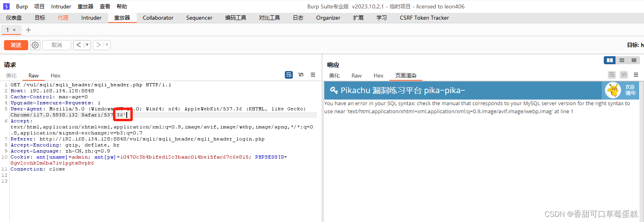Open the 项目 menu
This screenshot has height=222, width=644.
(x=39, y=6)
